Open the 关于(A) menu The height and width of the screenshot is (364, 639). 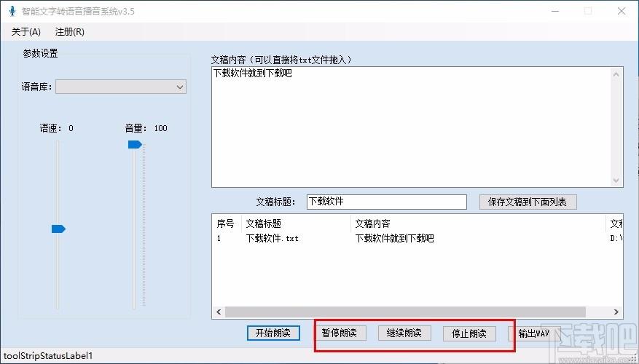[x=26, y=32]
